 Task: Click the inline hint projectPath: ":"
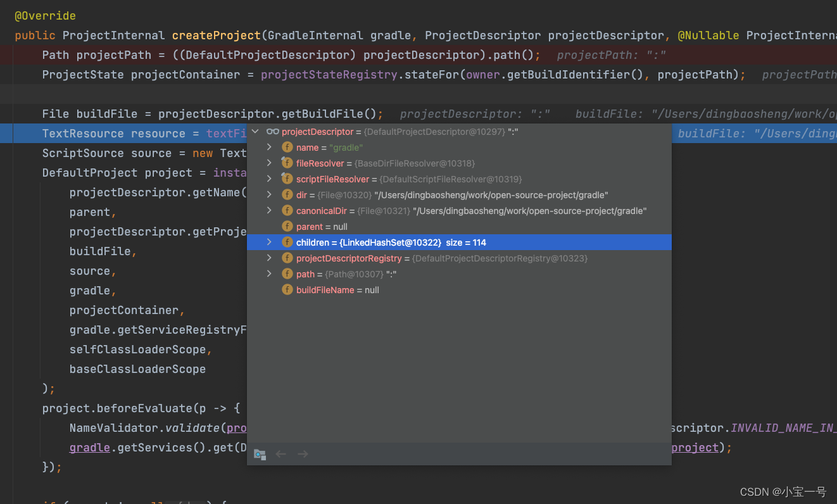tap(612, 55)
